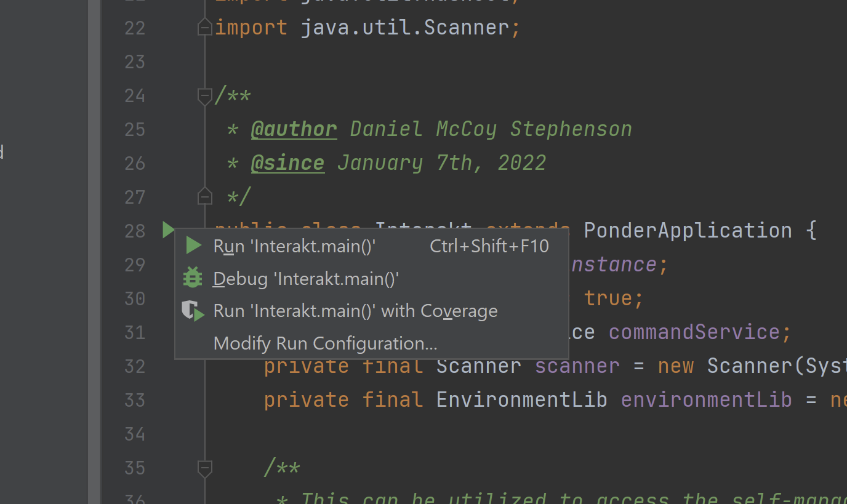
Task: Select Run 'Interakt.main()' from the popup menu
Action: click(x=294, y=246)
